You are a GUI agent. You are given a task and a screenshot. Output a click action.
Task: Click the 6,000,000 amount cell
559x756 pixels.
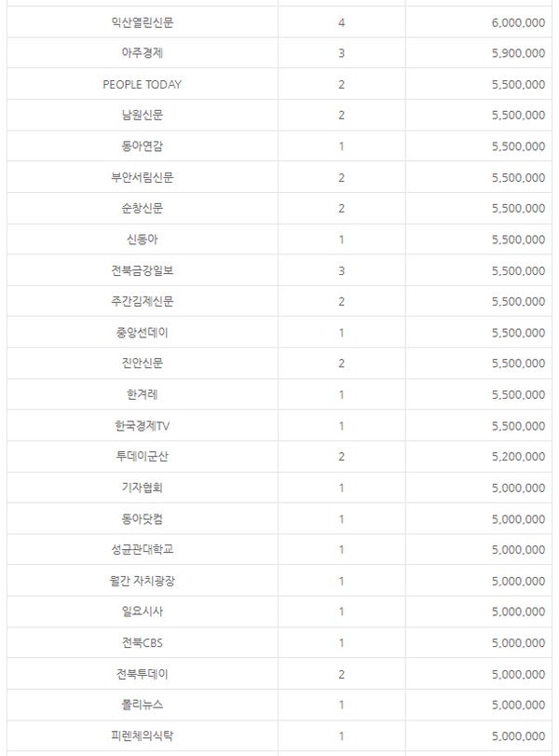[518, 22]
